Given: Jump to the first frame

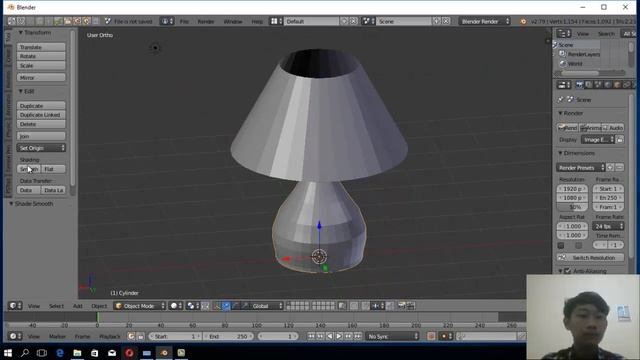Looking at the screenshot, I should 311,336.
